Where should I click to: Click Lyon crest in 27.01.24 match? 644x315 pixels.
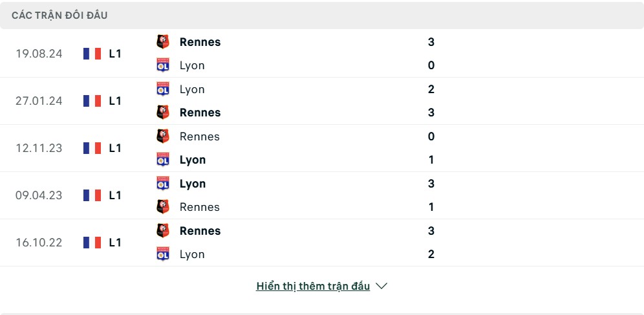(163, 89)
